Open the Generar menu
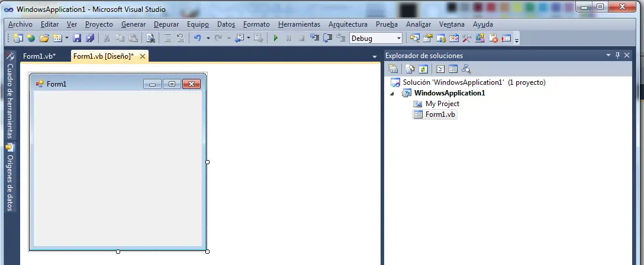This screenshot has width=644, height=265. pos(134,24)
